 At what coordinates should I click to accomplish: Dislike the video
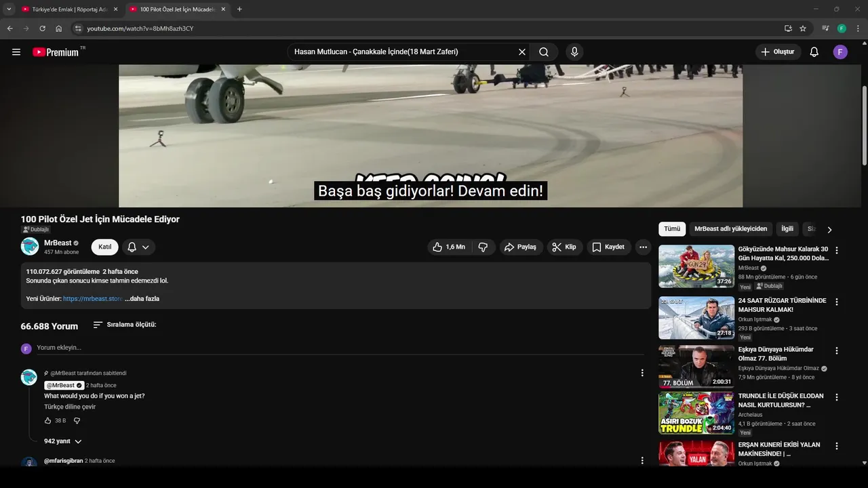pos(483,247)
